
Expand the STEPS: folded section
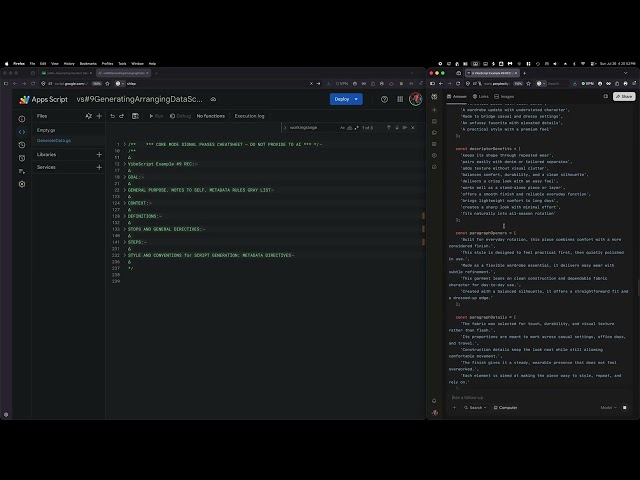pyautogui.click(x=125, y=242)
